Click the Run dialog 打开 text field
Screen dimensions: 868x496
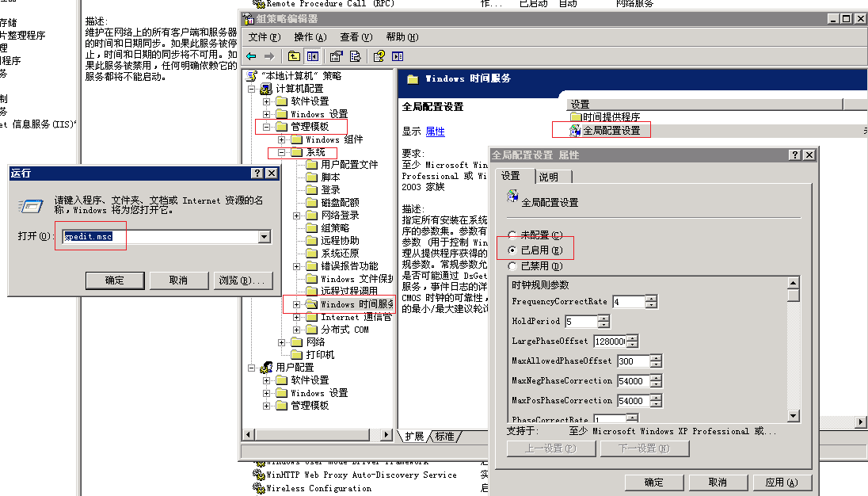pos(159,236)
